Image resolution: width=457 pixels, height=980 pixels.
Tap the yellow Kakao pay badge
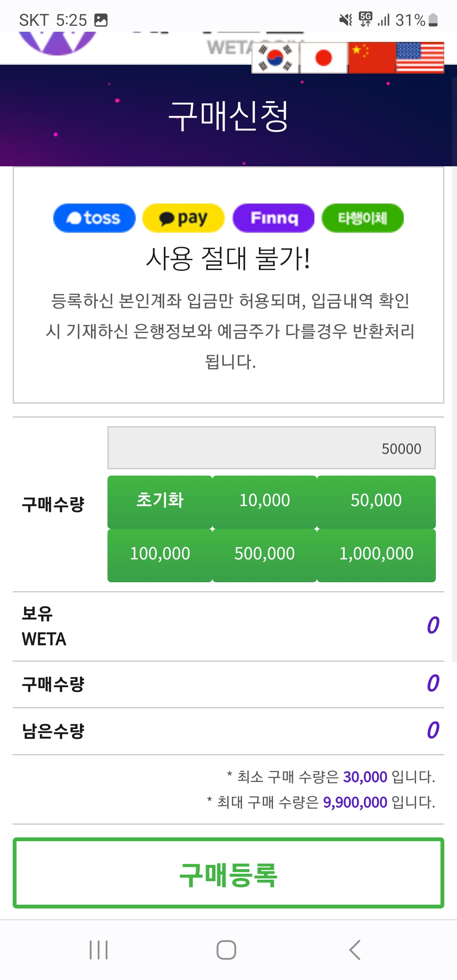click(x=184, y=218)
